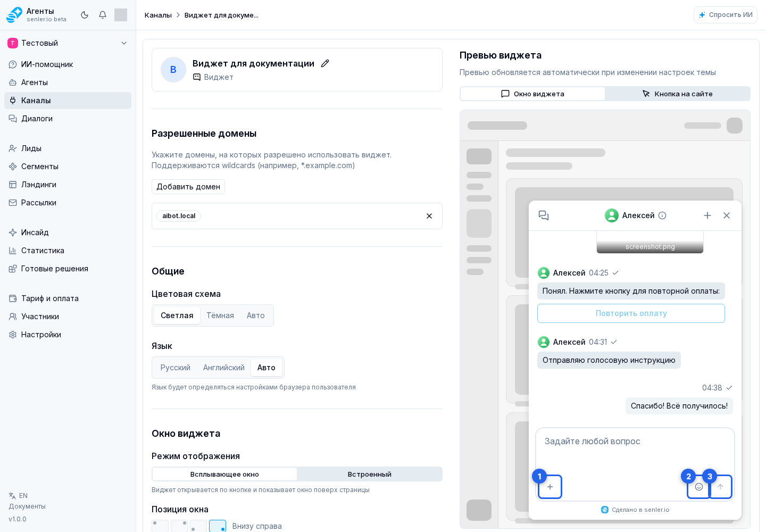Select the Тёмная color scheme
Viewport: 766px width, 532px height.
[220, 315]
